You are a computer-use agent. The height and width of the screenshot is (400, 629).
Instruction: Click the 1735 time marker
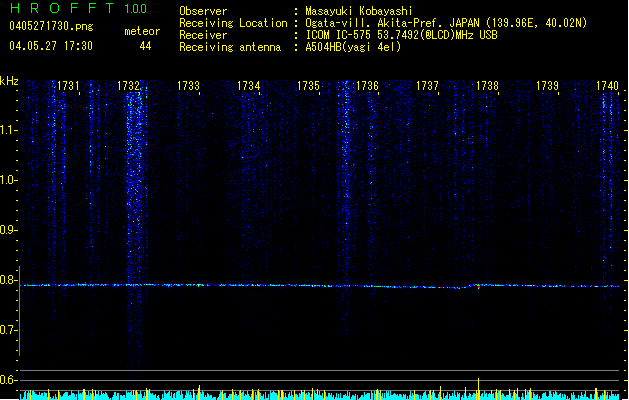(x=308, y=86)
